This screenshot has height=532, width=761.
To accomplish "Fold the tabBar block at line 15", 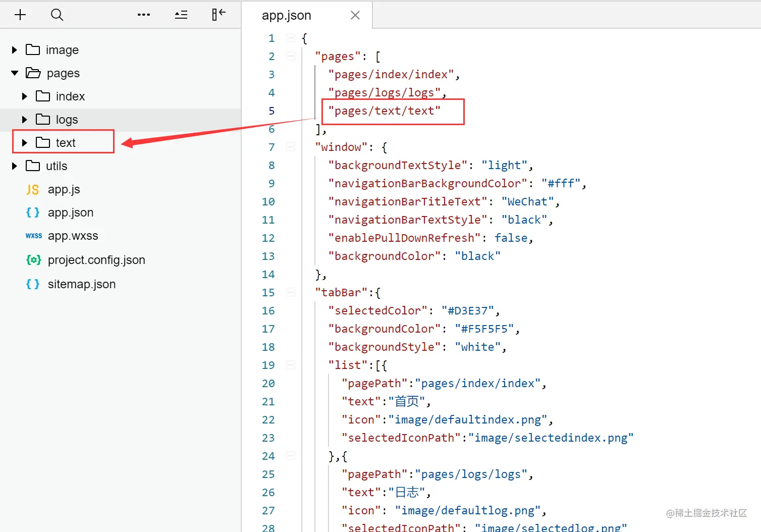I will click(x=291, y=292).
